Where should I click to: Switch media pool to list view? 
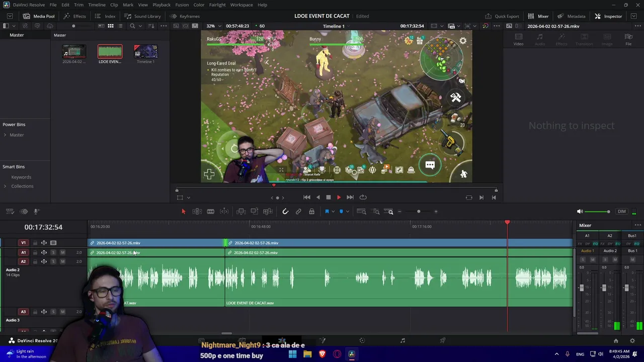pyautogui.click(x=120, y=26)
